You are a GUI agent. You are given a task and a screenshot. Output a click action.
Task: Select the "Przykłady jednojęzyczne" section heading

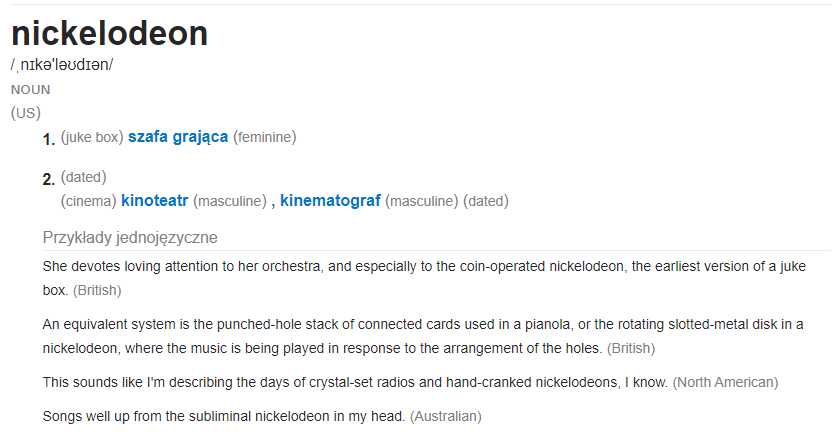tap(130, 238)
